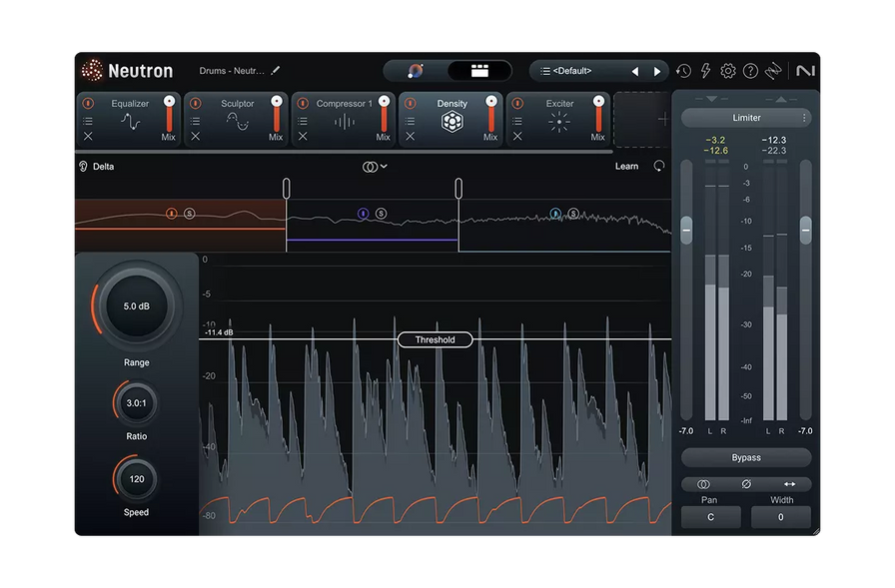Expand the stereo mode chevron dropdown
The width and height of the screenshot is (895, 588).
(384, 167)
